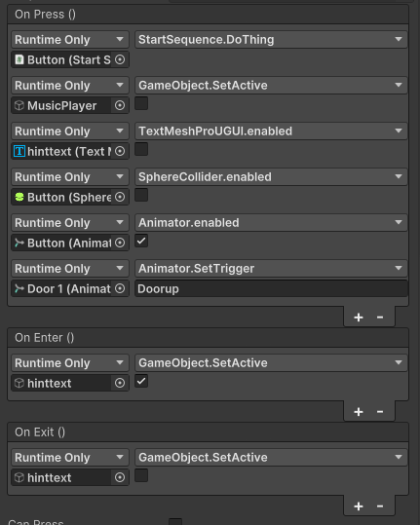Open object picker for Door 1 (Animat field
The width and height of the screenshot is (420, 525).
(x=120, y=288)
